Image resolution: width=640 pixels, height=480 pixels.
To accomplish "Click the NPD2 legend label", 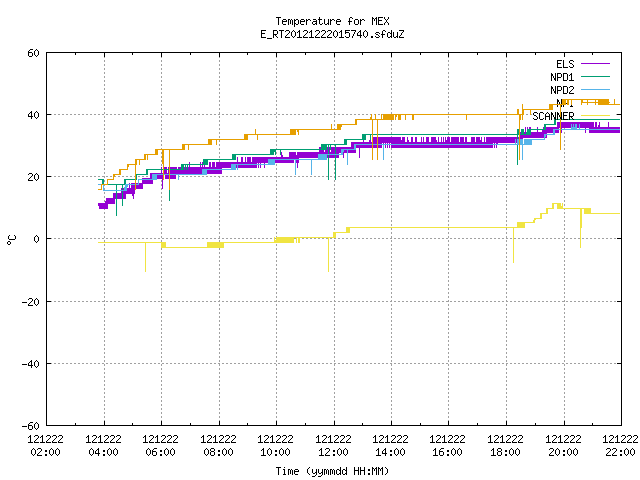I will tap(562, 90).
